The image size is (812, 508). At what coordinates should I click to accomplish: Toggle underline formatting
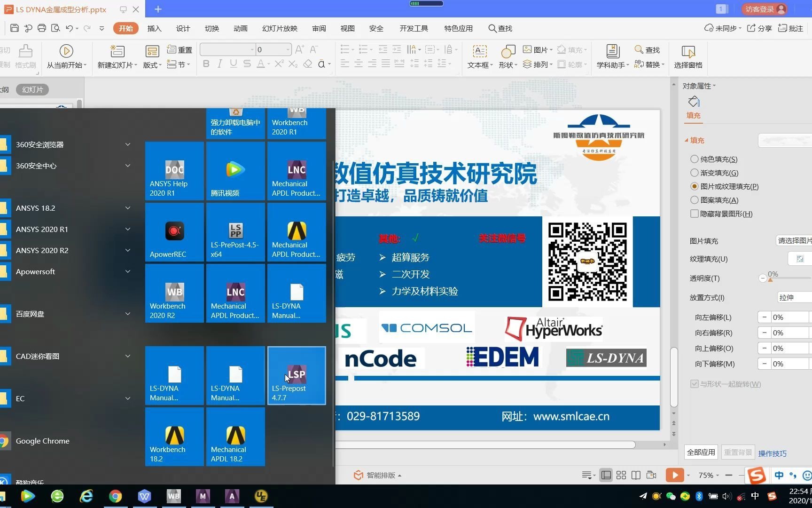(233, 64)
